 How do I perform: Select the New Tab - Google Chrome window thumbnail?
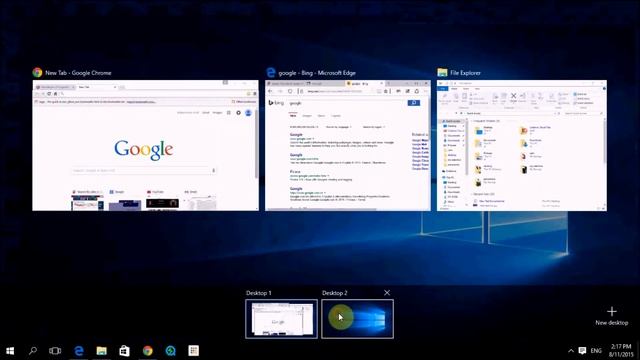(146, 145)
